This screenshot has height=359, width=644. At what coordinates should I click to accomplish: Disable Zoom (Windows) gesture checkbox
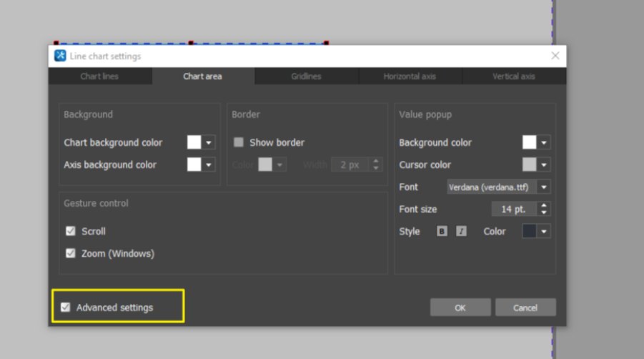tap(71, 253)
